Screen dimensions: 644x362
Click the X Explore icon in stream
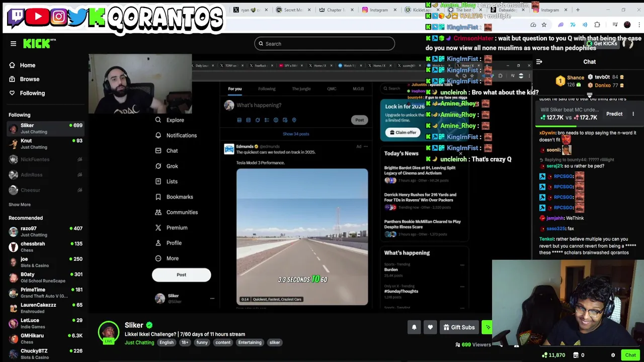[x=158, y=120]
